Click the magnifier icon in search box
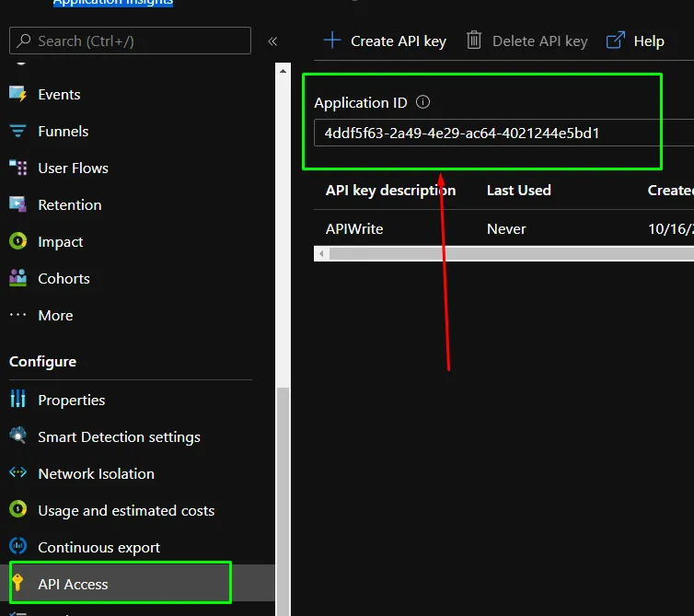The width and height of the screenshot is (694, 616). pos(24,41)
